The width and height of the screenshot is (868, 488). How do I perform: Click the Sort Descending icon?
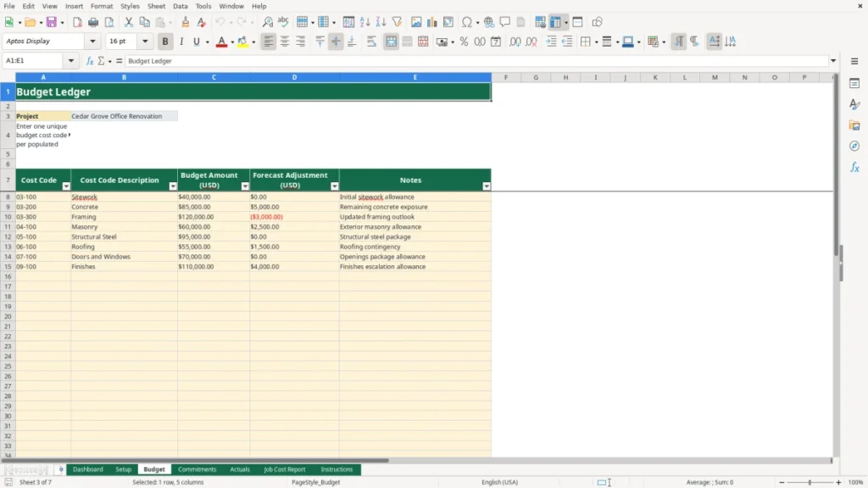click(381, 22)
